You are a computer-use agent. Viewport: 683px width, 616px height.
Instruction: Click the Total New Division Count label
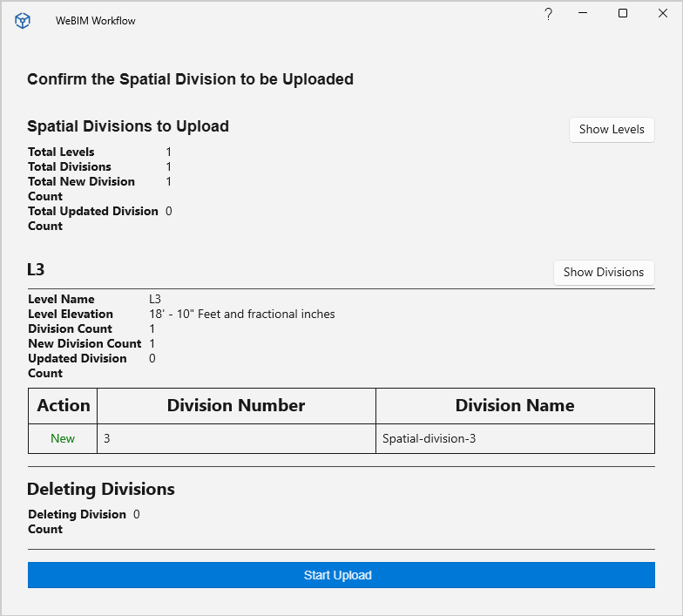(x=82, y=188)
